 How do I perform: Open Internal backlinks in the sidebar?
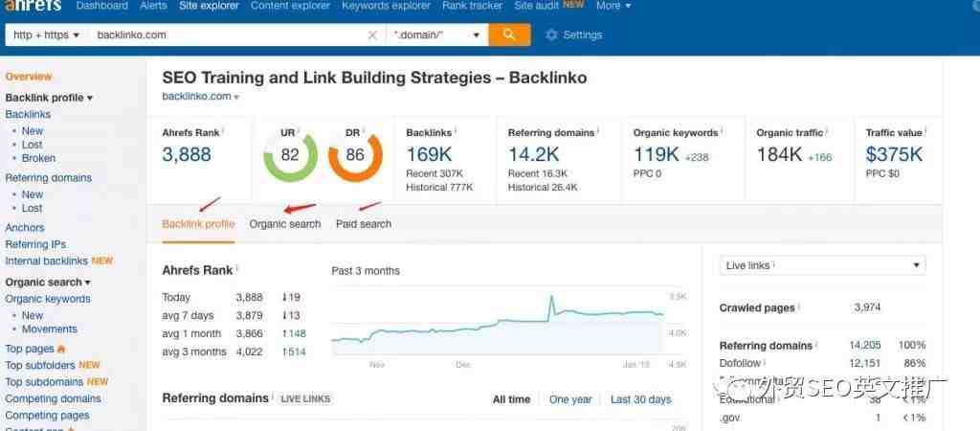pyautogui.click(x=46, y=261)
